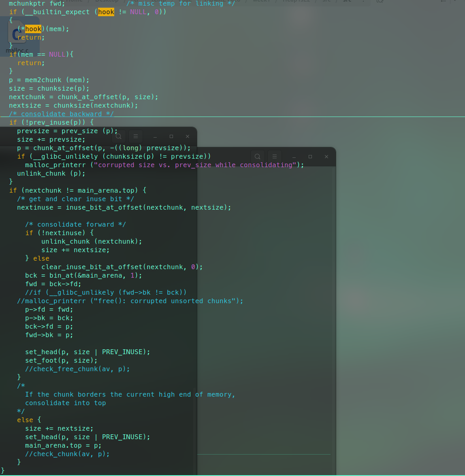Click line 'unlink_chunk (nextchunk);'
Viewport: 465px width, 476px height.
92,242
